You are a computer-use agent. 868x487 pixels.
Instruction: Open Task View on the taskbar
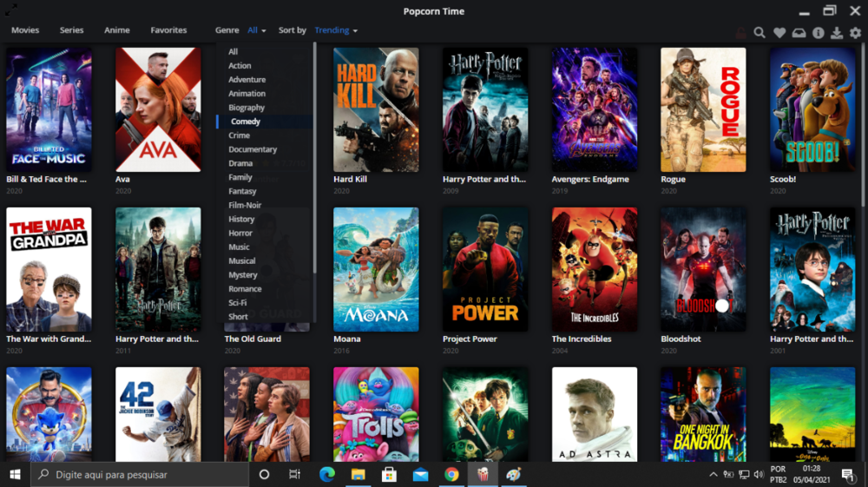[294, 474]
